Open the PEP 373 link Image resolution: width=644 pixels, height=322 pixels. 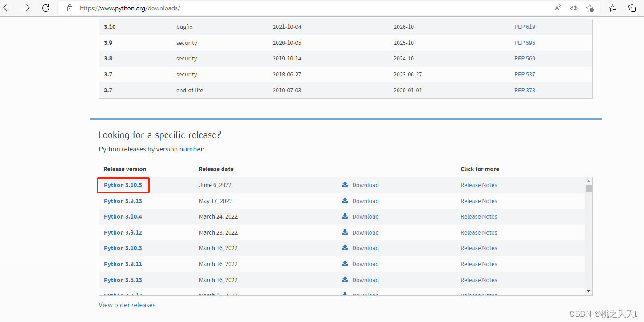coord(525,90)
